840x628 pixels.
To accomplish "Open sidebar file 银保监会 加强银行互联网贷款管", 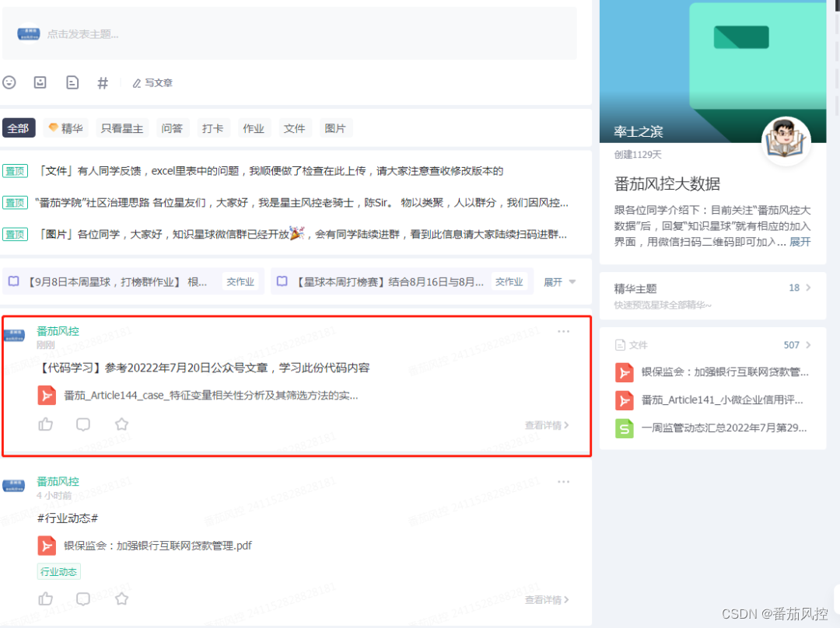I will (x=725, y=372).
